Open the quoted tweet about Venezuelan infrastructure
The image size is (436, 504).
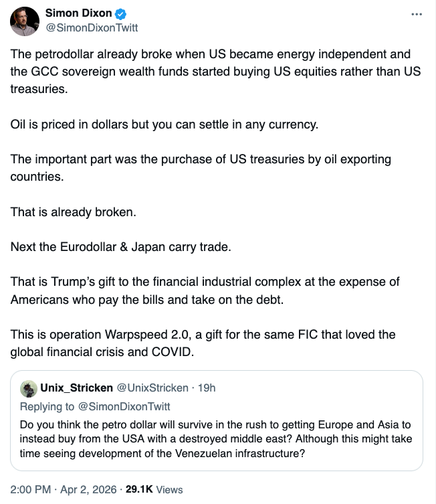coord(215,438)
